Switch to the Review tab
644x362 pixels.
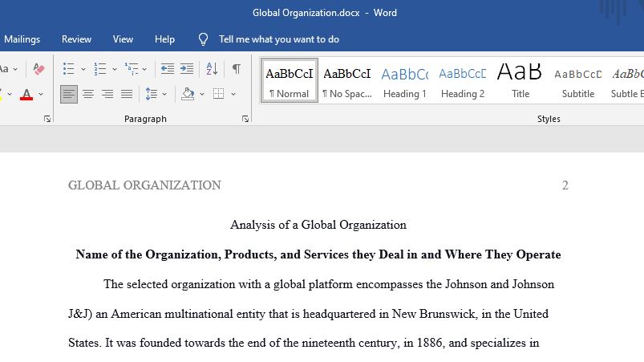tap(76, 39)
